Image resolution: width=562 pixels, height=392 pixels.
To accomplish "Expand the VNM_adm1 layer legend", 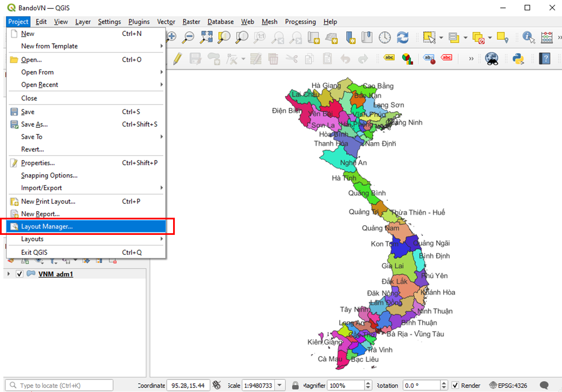I will (x=8, y=274).
